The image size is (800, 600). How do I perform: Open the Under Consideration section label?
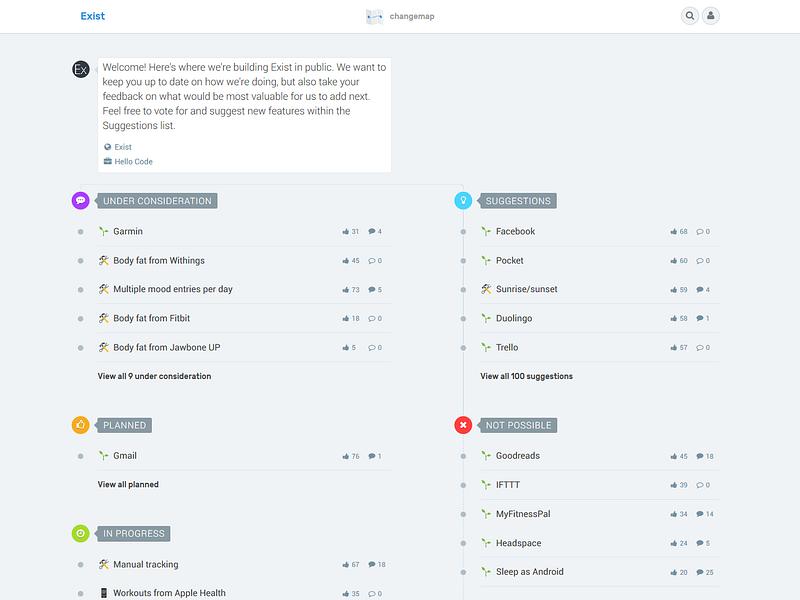click(157, 201)
